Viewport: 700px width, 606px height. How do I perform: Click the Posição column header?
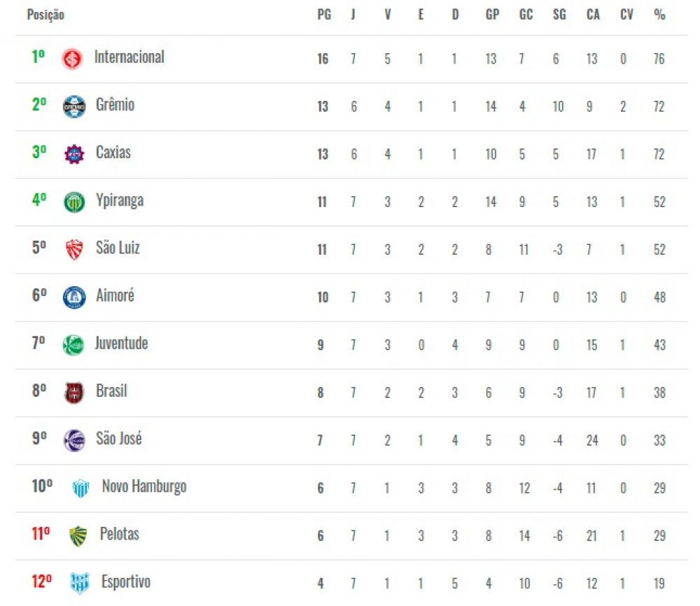[x=45, y=15]
